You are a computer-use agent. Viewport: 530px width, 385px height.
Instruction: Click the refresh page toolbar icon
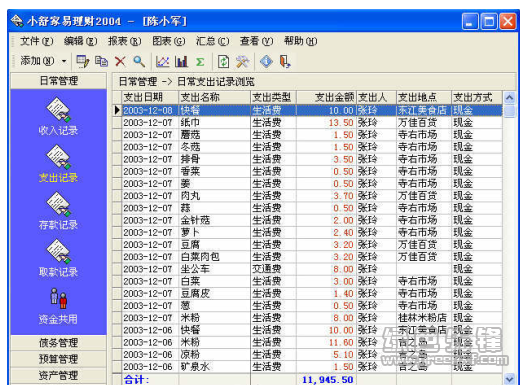point(223,62)
